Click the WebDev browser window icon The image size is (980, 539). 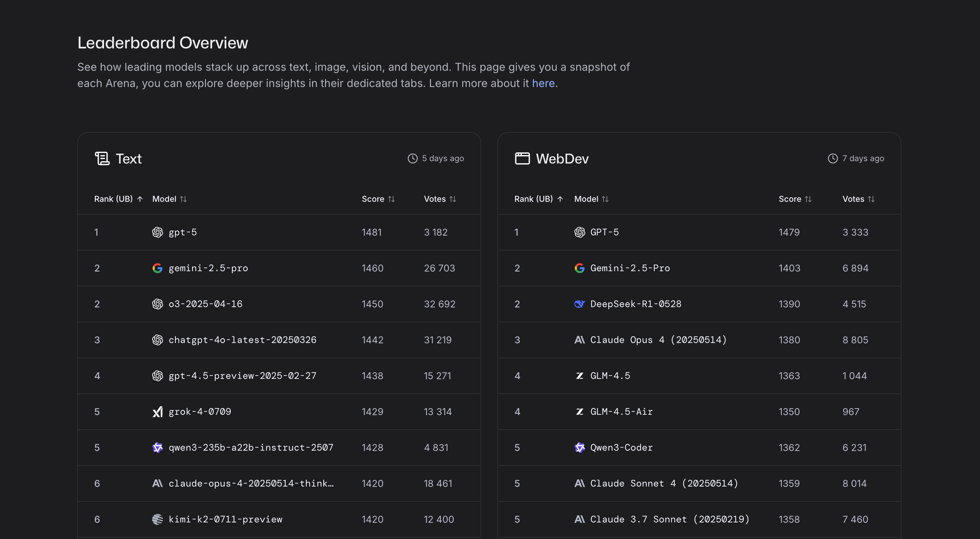coord(522,158)
